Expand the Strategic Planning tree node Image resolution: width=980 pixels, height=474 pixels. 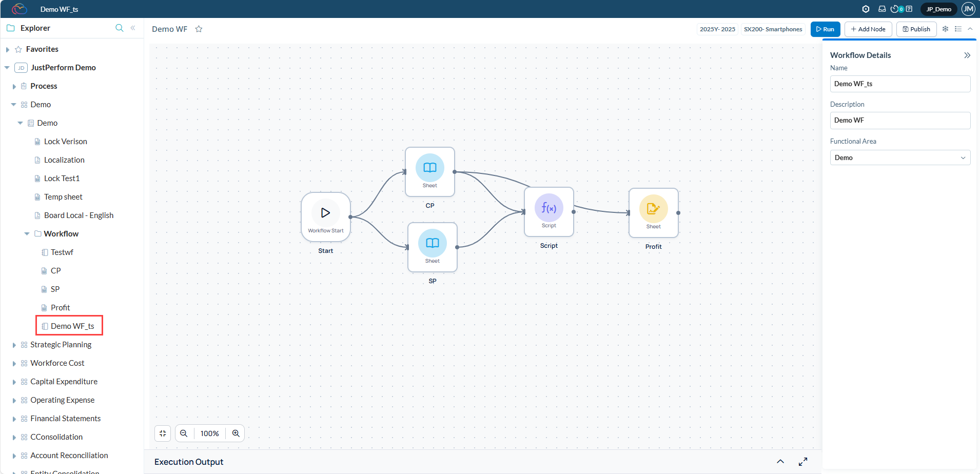pos(14,345)
